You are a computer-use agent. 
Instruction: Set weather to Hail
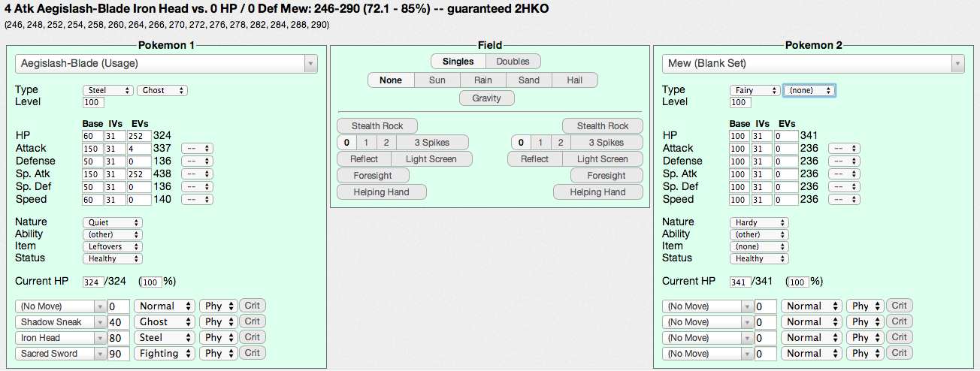(x=575, y=80)
